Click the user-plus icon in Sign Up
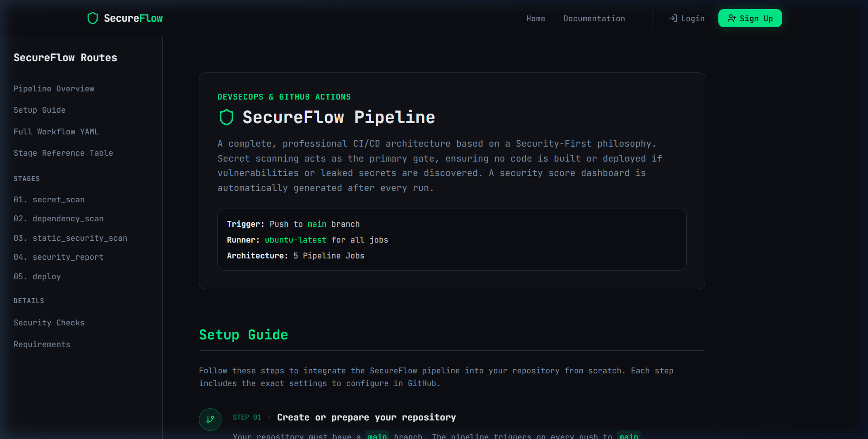Image resolution: width=868 pixels, height=439 pixels. point(731,18)
